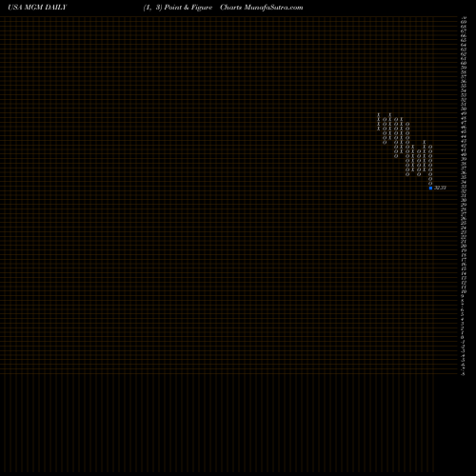Click the current price label beside blue square

pyautogui.click(x=440, y=188)
